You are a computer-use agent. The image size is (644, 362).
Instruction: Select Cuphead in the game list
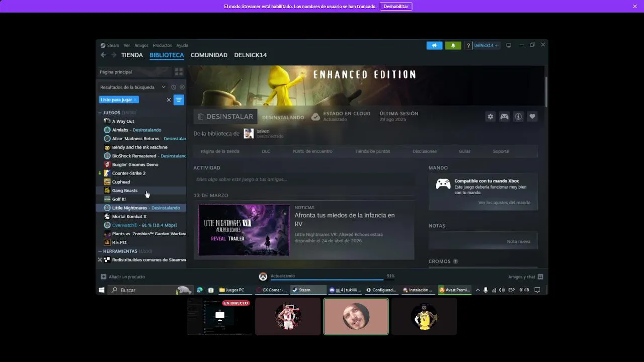tap(141, 182)
